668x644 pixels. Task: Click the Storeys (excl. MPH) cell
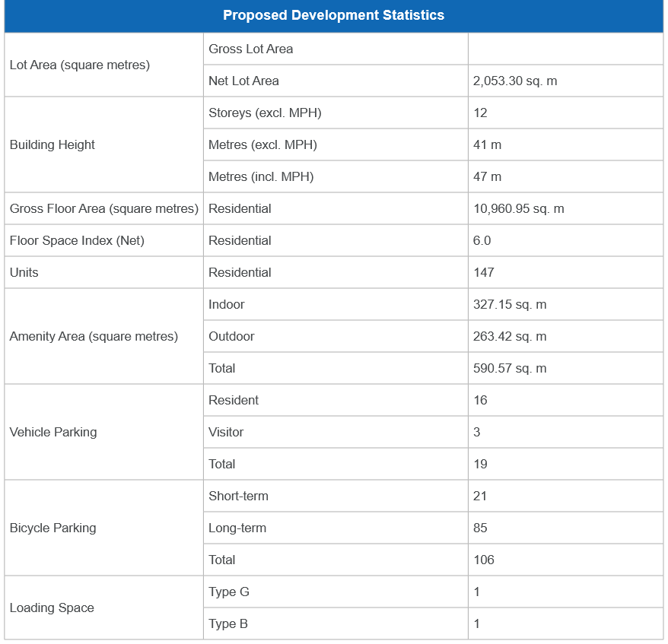(x=265, y=113)
